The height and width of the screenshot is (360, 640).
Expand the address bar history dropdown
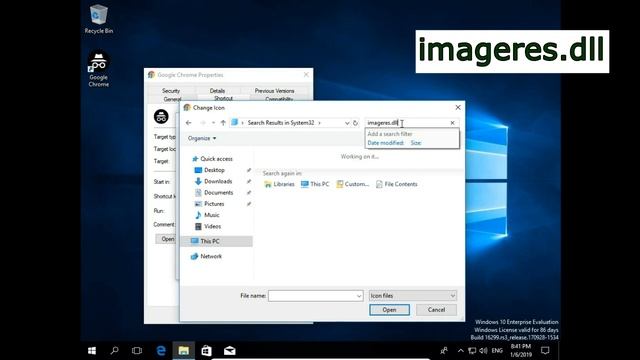tap(347, 123)
